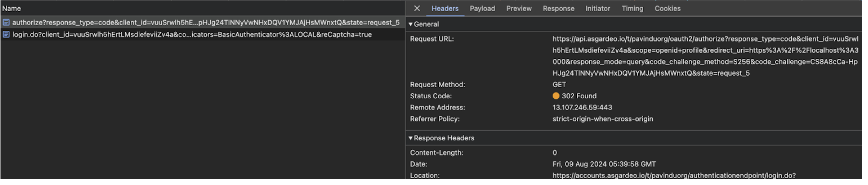This screenshot has height=185, width=868.
Task: Click the Request URL label
Action: coord(432,39)
